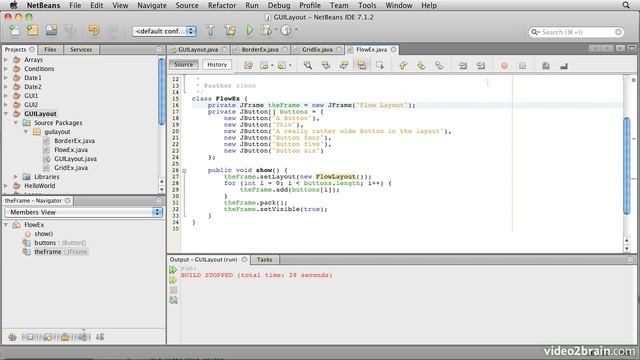
Task: Open the macOS Spotlight search icon
Action: pyautogui.click(x=626, y=5)
